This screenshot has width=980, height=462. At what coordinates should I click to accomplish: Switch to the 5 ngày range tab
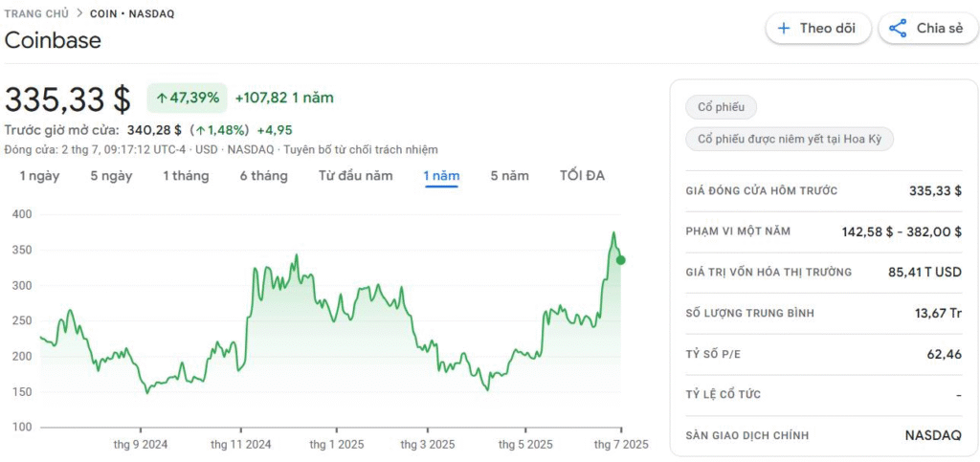[111, 175]
